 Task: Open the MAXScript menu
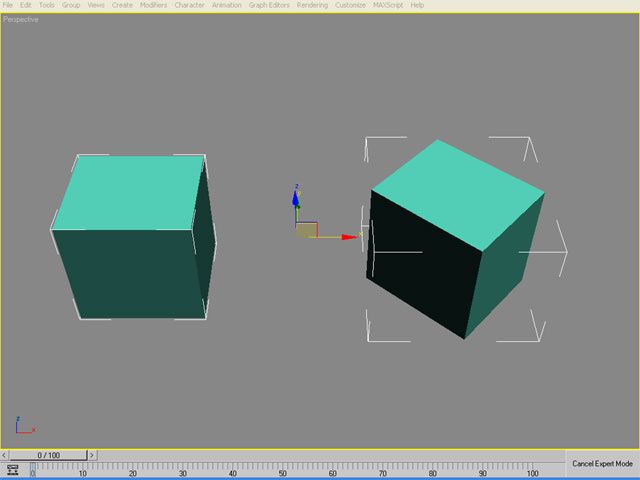[388, 5]
